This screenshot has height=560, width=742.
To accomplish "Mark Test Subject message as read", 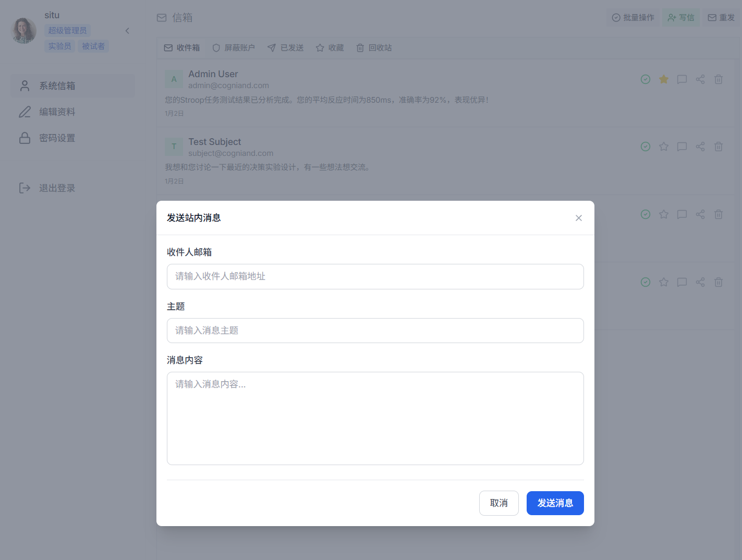I will click(x=646, y=147).
